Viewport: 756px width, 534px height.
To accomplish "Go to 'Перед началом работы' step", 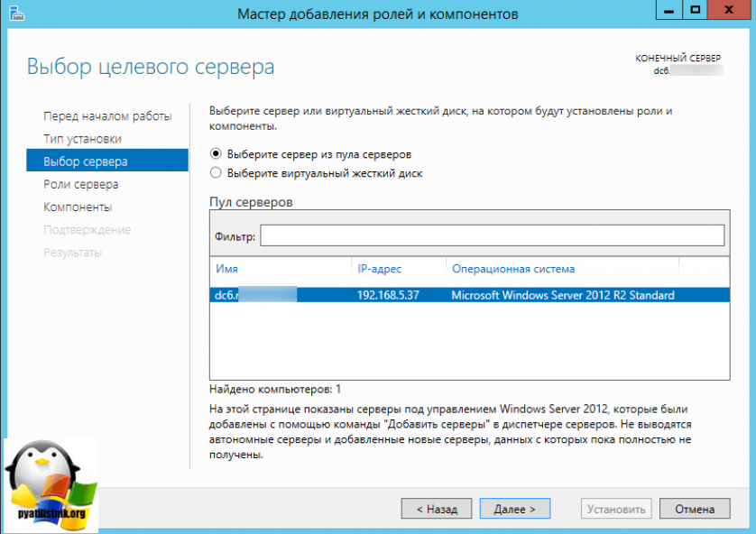I will tap(107, 116).
